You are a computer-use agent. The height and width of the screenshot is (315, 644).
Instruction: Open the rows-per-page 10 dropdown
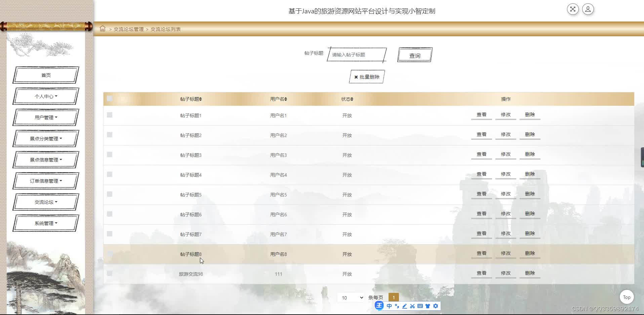351,298
